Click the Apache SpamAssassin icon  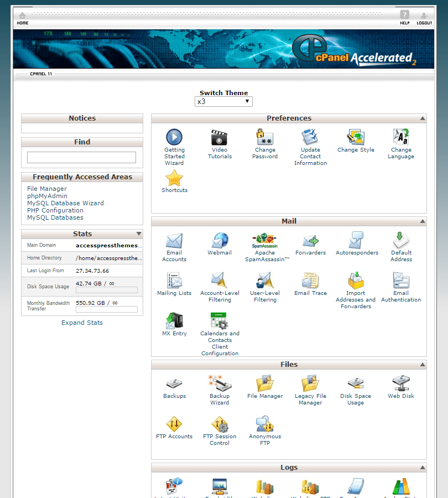tap(265, 241)
